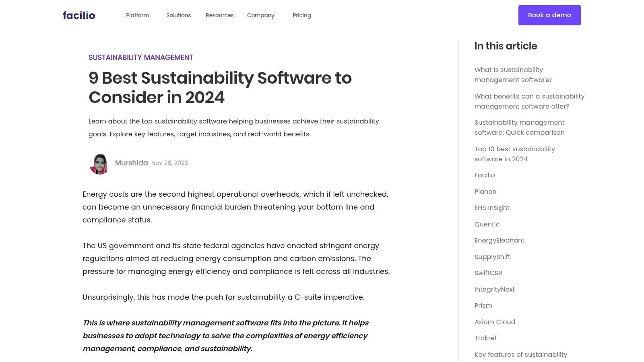
Task: Jump to the Axiom Cloud section
Action: click(495, 322)
